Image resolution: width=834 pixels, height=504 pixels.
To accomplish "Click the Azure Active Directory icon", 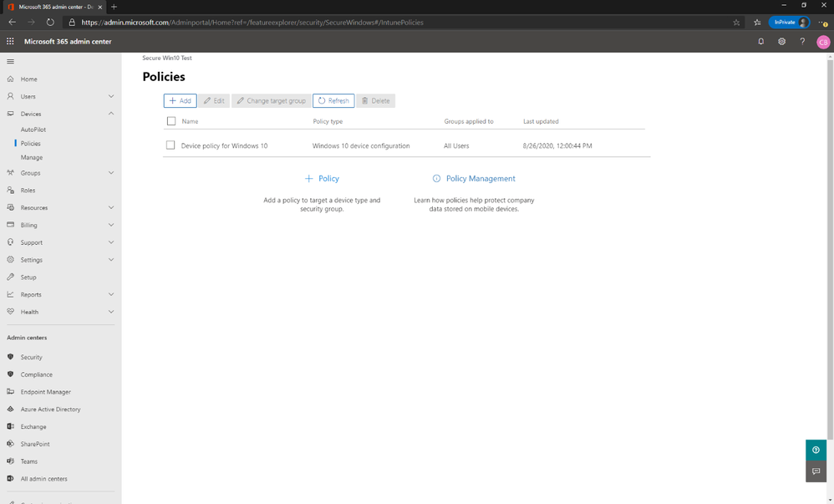I will tap(10, 410).
